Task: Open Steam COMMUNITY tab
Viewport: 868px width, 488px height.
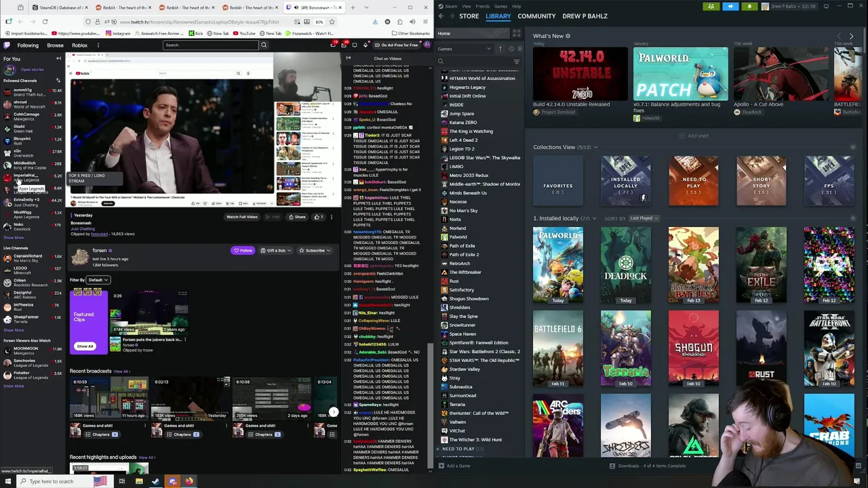Action: pyautogui.click(x=536, y=16)
